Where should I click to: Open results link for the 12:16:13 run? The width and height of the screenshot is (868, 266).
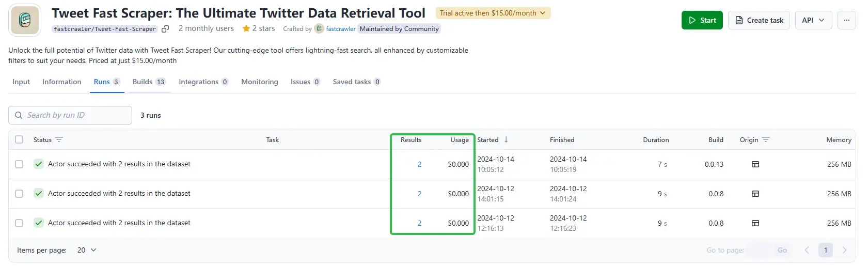pyautogui.click(x=420, y=223)
